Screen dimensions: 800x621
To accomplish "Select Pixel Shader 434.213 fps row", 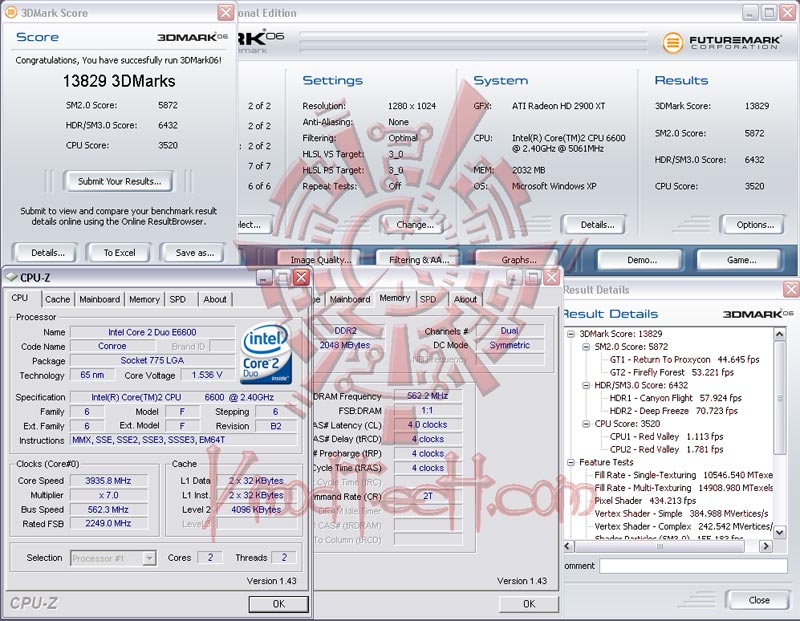I will point(645,501).
